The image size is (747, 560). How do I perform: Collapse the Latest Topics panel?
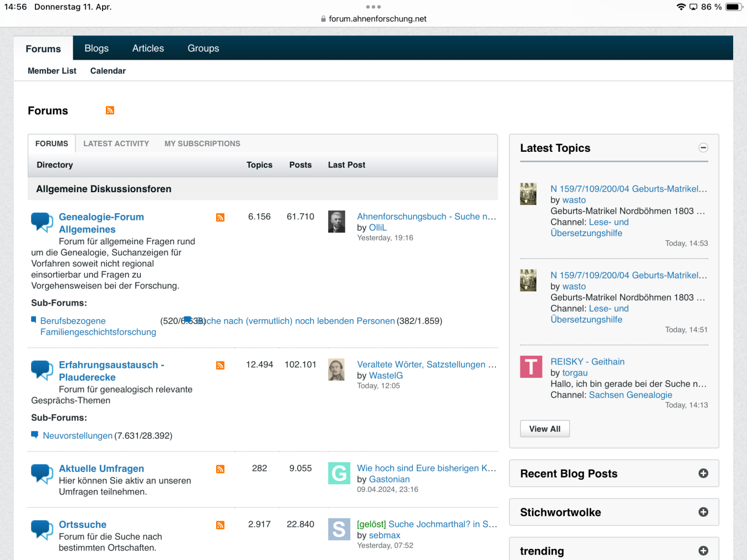703,148
